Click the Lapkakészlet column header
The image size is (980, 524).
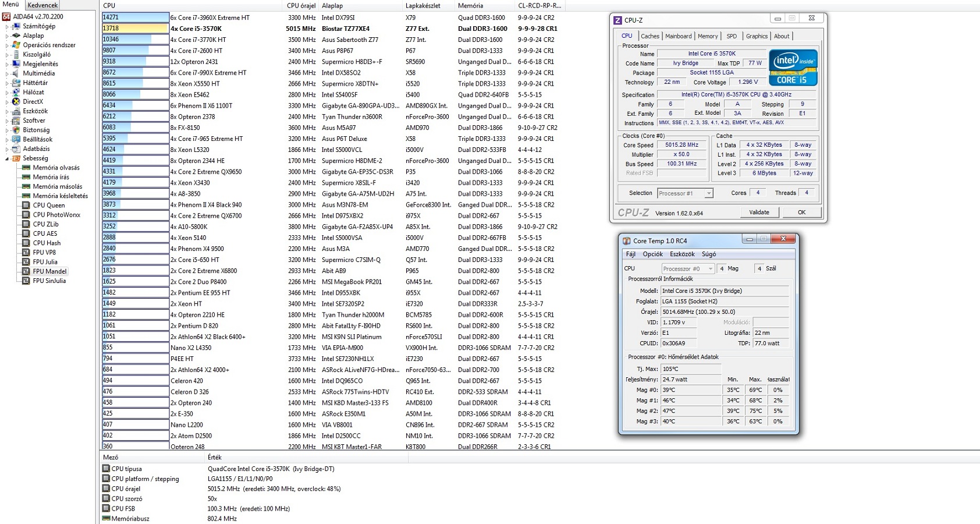(429, 5)
